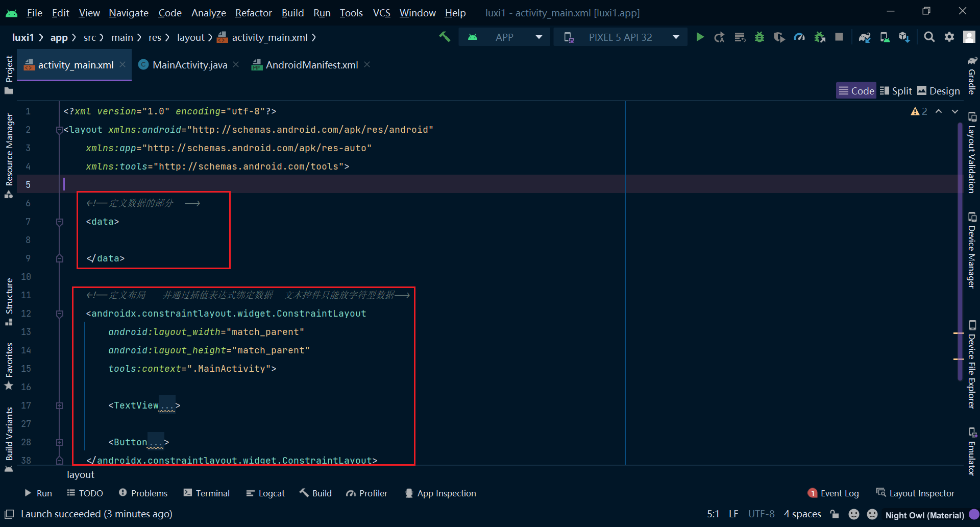
Task: Click the first smiley face status bar icon
Action: [854, 514]
